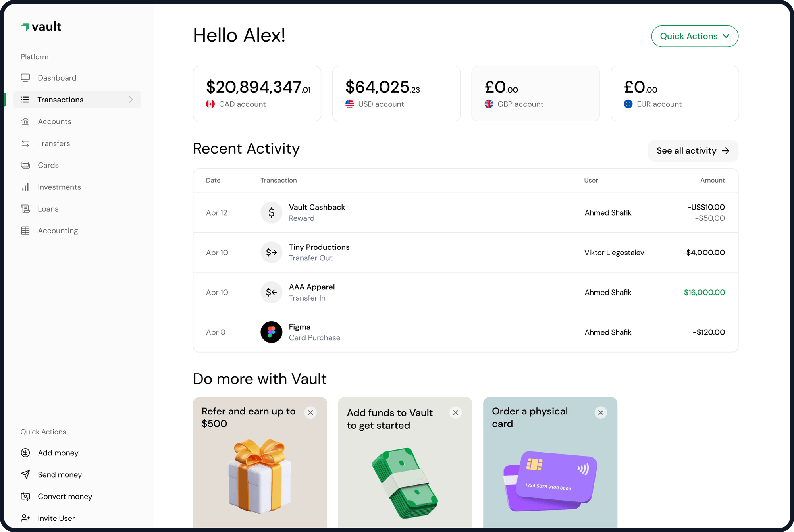This screenshot has width=794, height=532.
Task: Select the Add money quick action
Action: [58, 453]
